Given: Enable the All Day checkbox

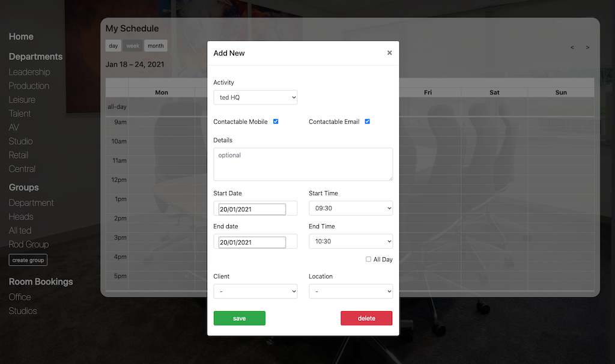Looking at the screenshot, I should pos(368,259).
